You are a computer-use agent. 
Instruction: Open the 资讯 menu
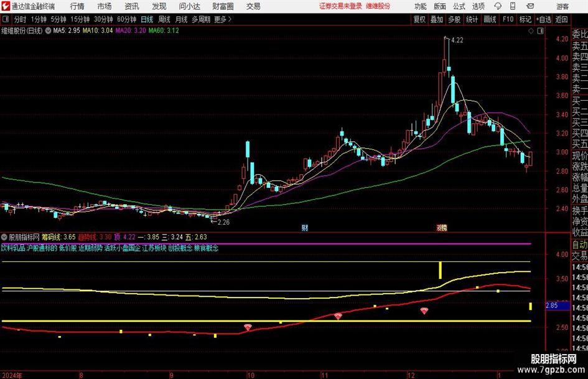[132, 6]
